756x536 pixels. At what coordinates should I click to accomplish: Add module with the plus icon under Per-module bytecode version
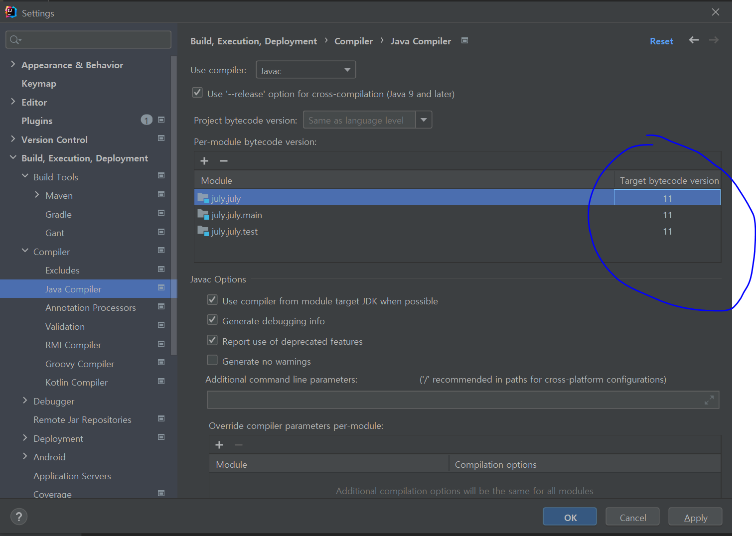(204, 161)
